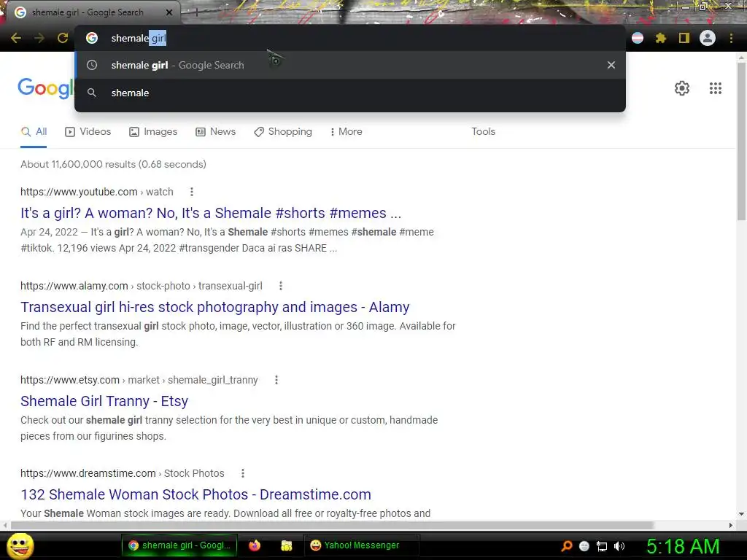747x560 pixels.
Task: Click the scroll right arrow
Action: click(x=731, y=525)
